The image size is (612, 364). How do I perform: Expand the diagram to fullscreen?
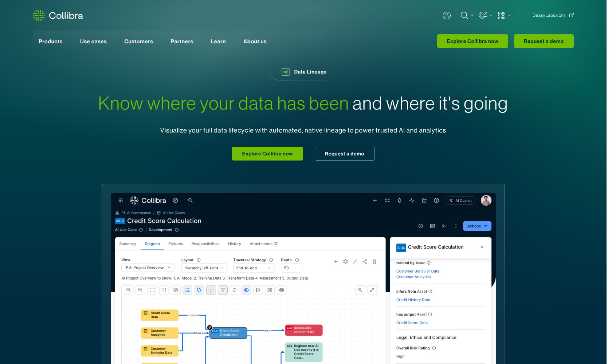tap(372, 290)
